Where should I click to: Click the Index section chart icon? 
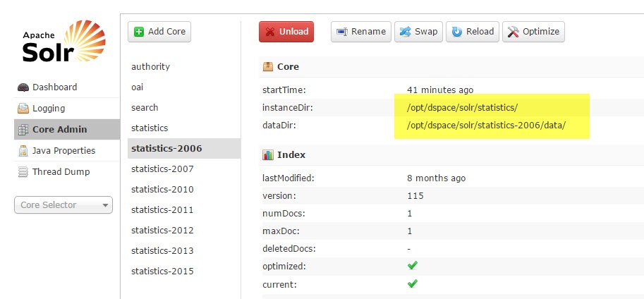coord(268,155)
